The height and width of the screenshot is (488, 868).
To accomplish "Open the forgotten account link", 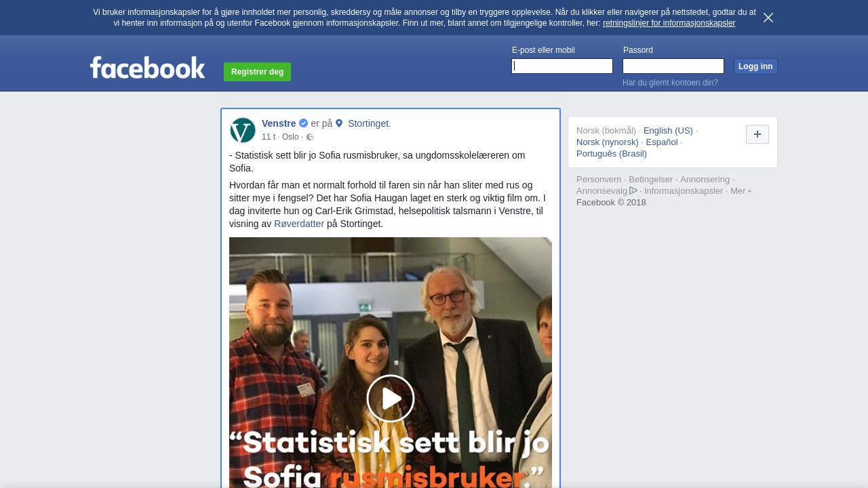I will pyautogui.click(x=670, y=83).
